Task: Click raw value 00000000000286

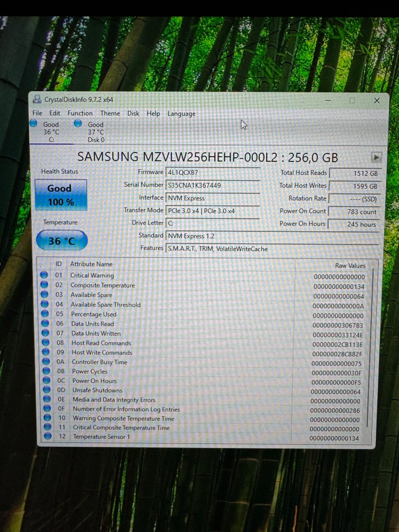Action: [x=335, y=411]
